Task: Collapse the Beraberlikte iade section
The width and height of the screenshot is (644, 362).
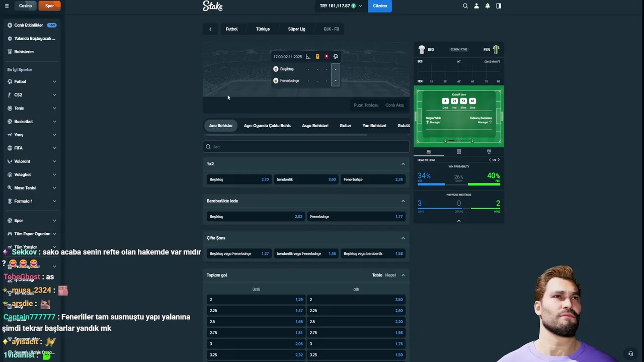Action: (x=403, y=201)
